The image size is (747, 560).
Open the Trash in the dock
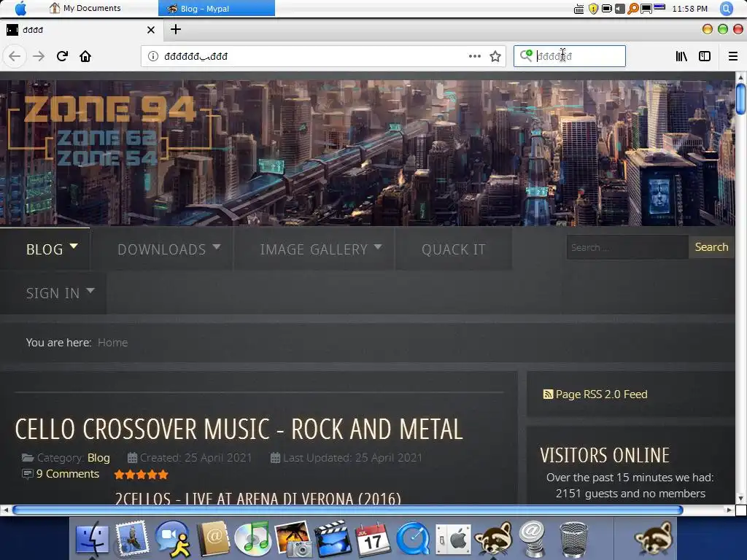click(573, 540)
